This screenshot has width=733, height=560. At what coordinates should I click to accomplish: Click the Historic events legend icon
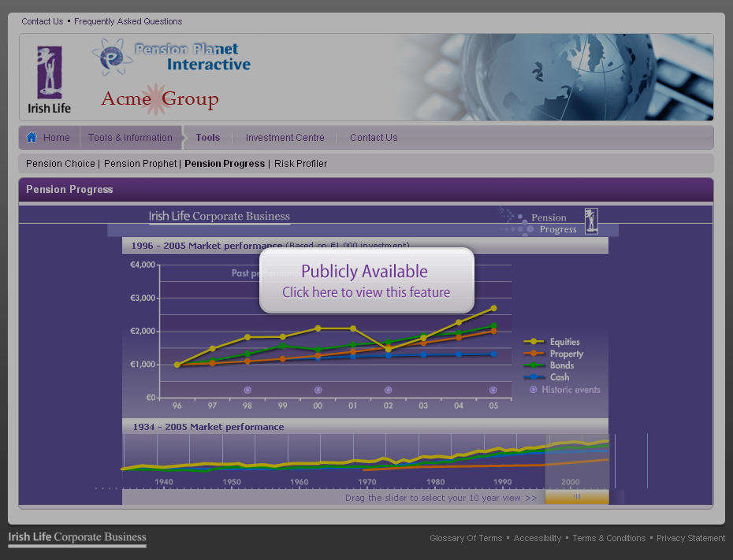coord(534,389)
